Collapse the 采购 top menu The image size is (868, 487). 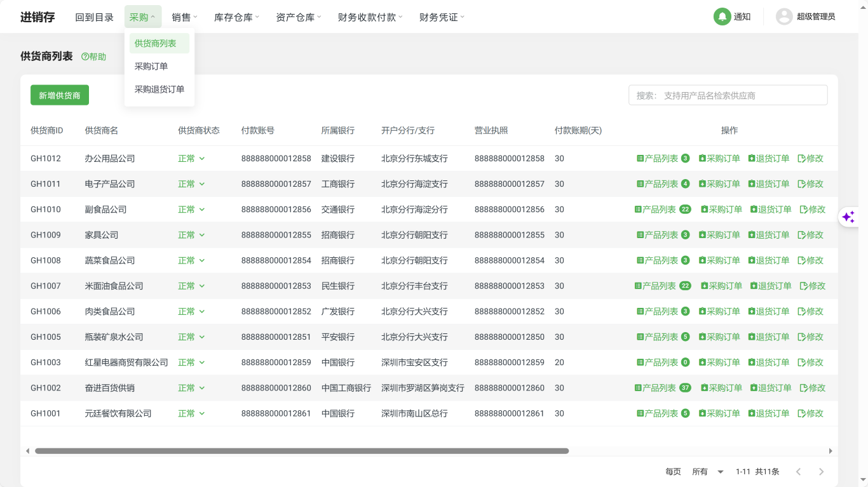143,17
